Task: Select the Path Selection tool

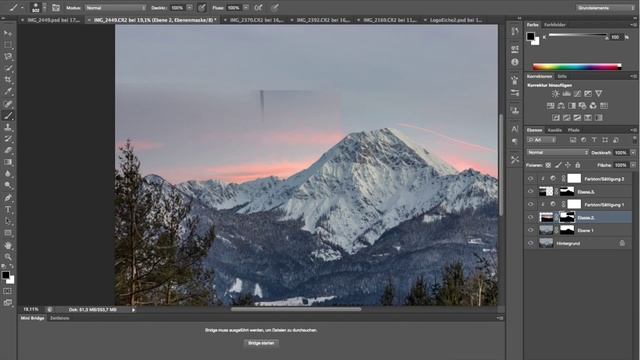Action: coord(8,221)
